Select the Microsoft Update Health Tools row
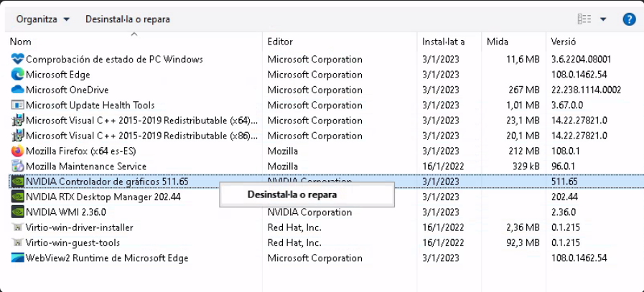The width and height of the screenshot is (644, 292). pyautogui.click(x=90, y=105)
